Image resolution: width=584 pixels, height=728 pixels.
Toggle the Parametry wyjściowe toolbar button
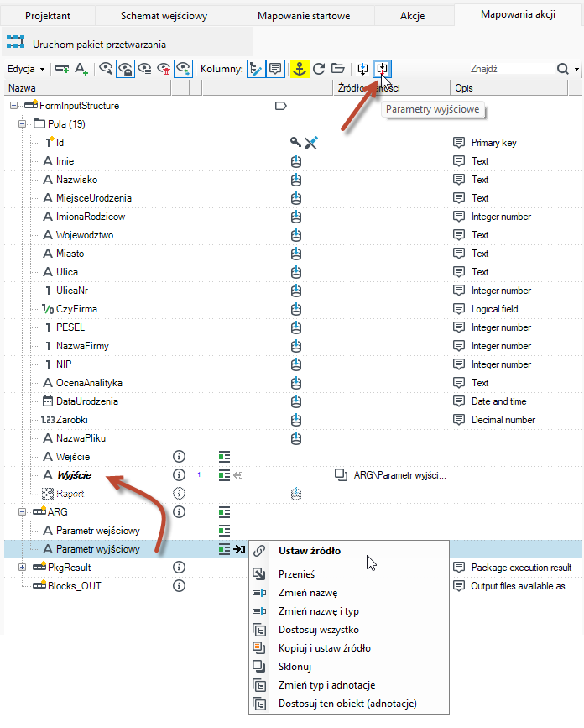click(x=383, y=69)
